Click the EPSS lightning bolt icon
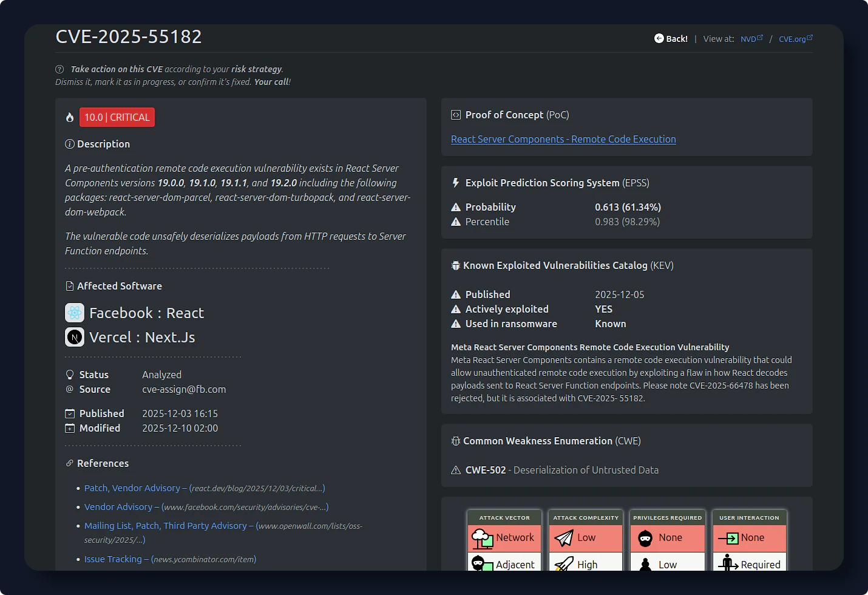The image size is (868, 595). 456,183
